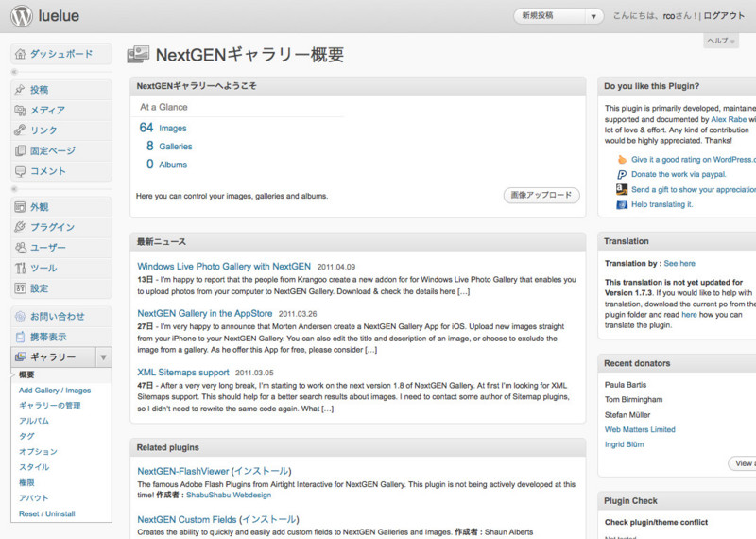Image resolution: width=756 pixels, height=539 pixels.
Task: Click the Mobile display (携帯表示) icon
Action: (x=20, y=337)
